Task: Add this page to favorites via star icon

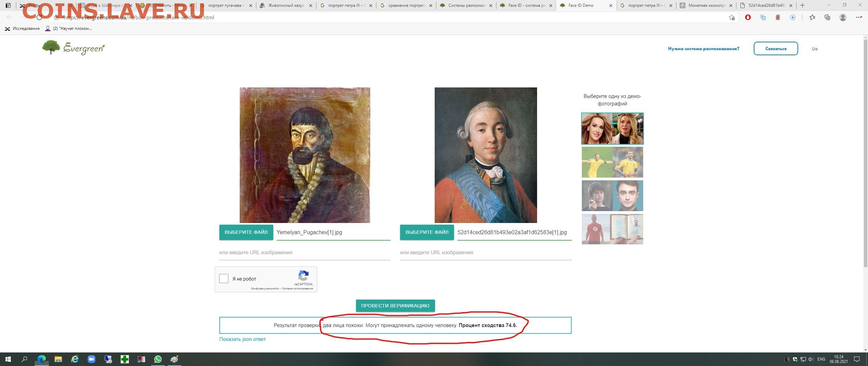Action: point(732,18)
